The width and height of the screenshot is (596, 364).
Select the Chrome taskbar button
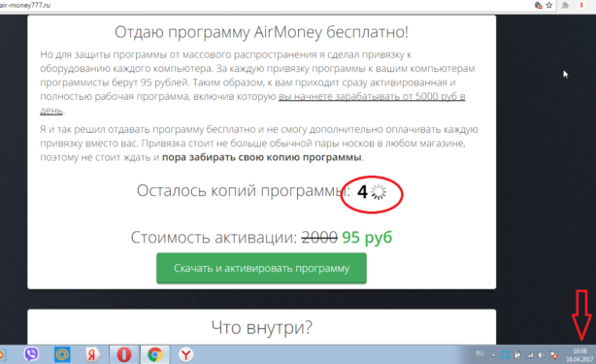(154, 354)
